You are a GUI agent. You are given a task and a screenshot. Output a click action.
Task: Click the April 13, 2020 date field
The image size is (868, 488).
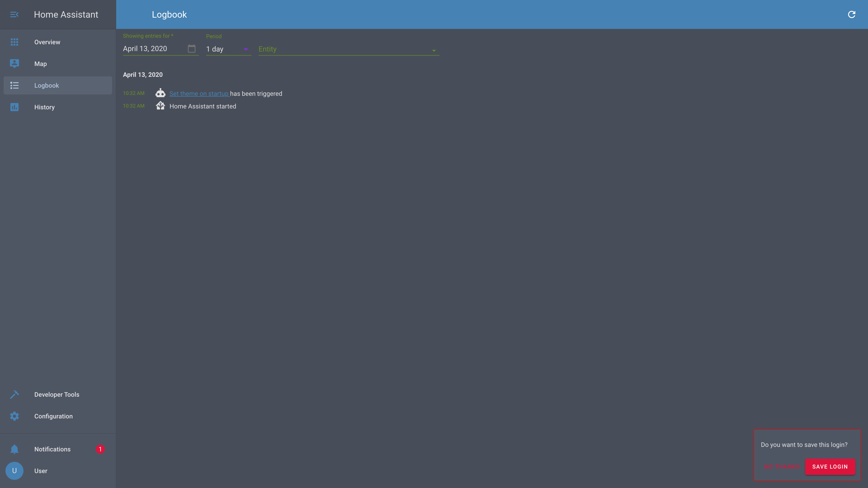coord(160,49)
